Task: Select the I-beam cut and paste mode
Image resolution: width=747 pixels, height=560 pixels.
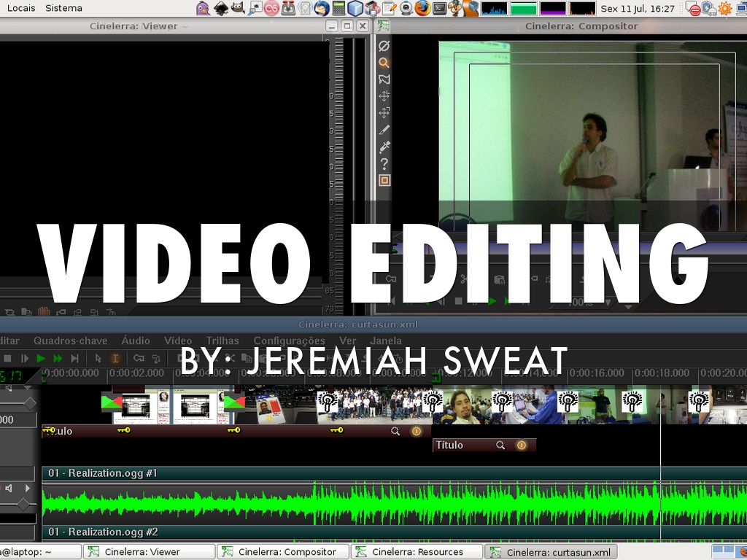Action: (115, 358)
